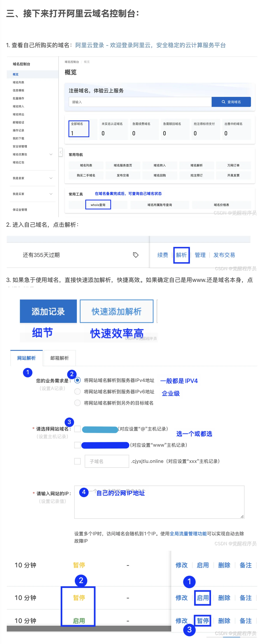272x644 pixels.
Task: Open 信息模板 in the sidebar
Action: pyautogui.click(x=18, y=90)
